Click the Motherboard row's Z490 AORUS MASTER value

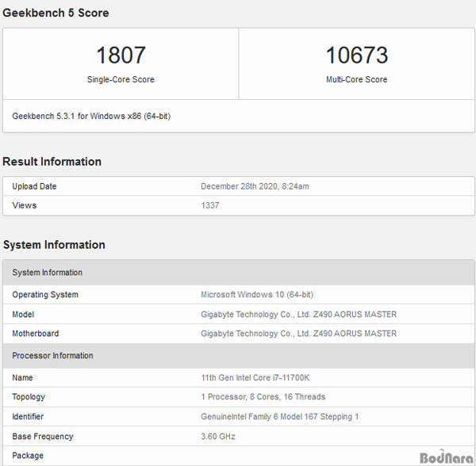pyautogui.click(x=298, y=334)
